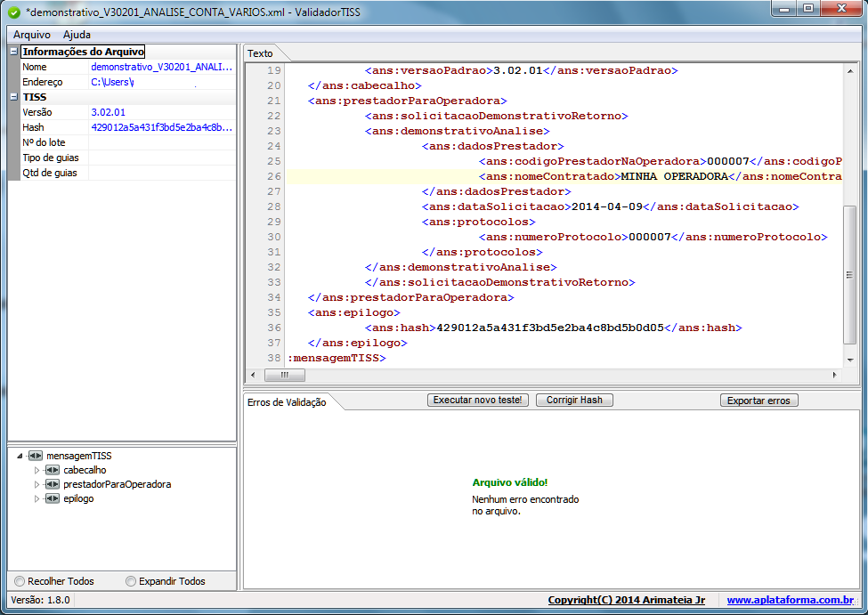Collapse the TISS properties section
The image size is (868, 615).
click(x=14, y=97)
